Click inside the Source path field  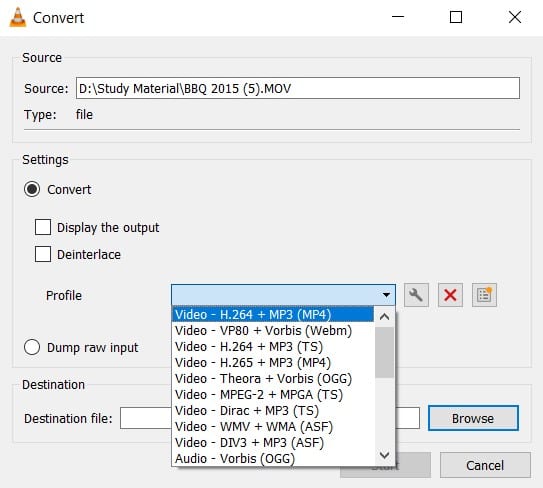point(298,88)
